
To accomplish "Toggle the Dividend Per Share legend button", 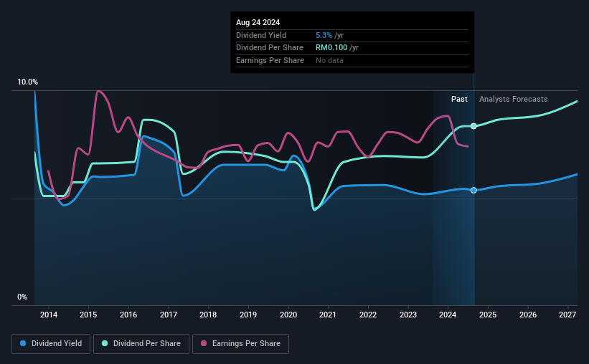I will click(141, 344).
